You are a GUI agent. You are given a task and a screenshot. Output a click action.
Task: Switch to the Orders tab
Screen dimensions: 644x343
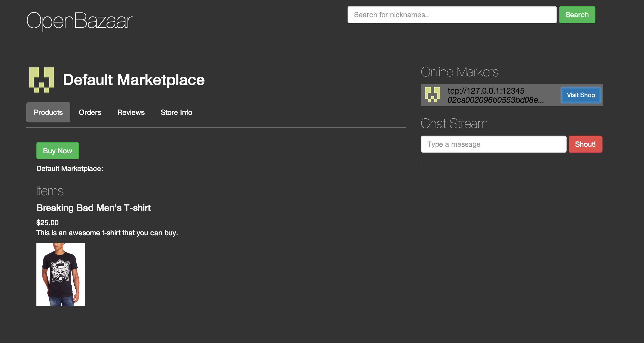click(x=90, y=112)
